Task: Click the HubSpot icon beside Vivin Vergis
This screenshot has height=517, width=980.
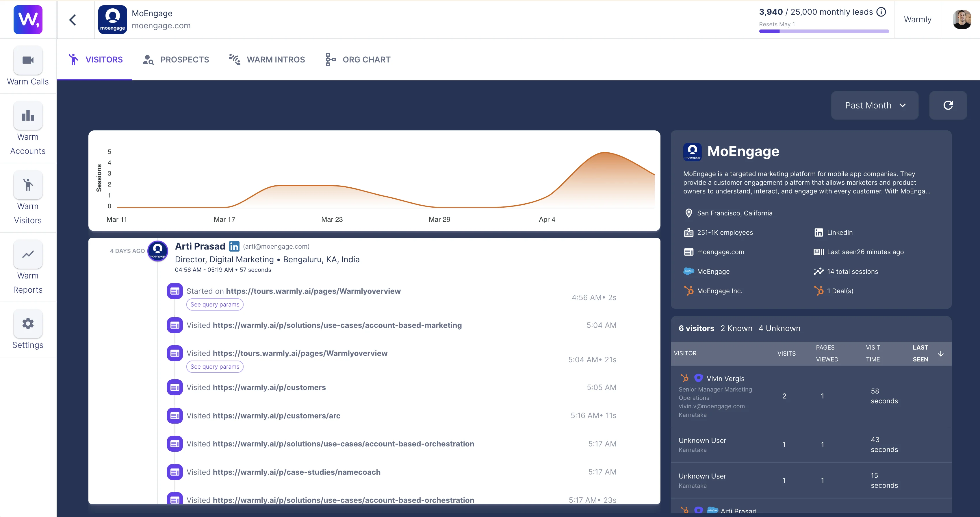Action: (x=684, y=378)
